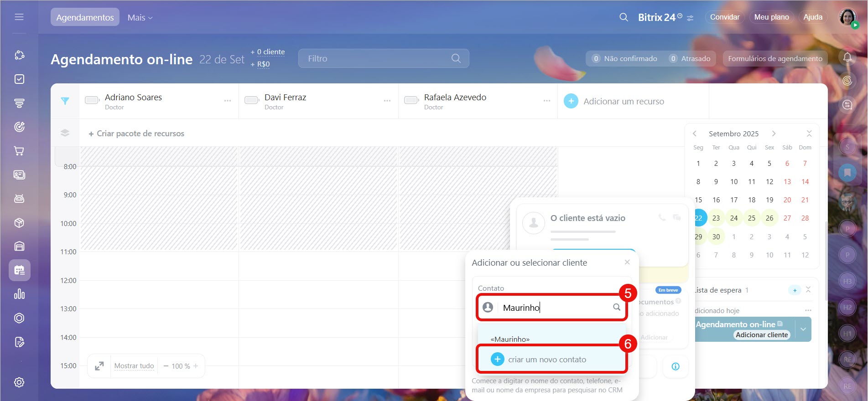Screen dimensions: 868x401
Task: Choose 'criar um novo contato' option
Action: [547, 360]
